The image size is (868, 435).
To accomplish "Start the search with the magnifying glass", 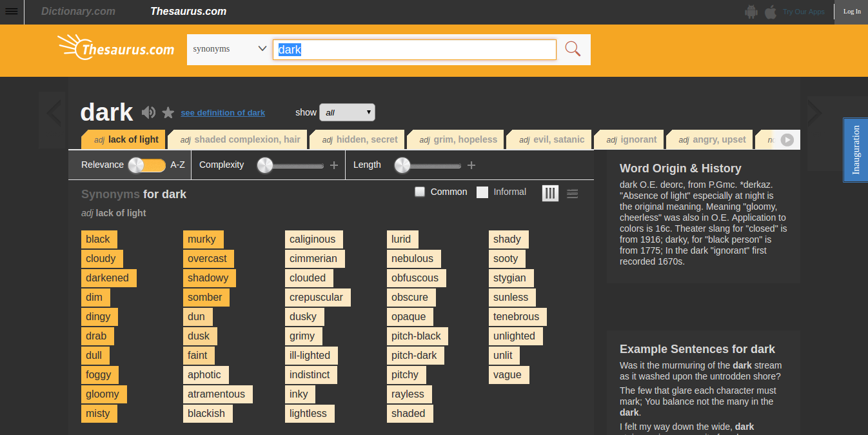I will click(x=572, y=49).
